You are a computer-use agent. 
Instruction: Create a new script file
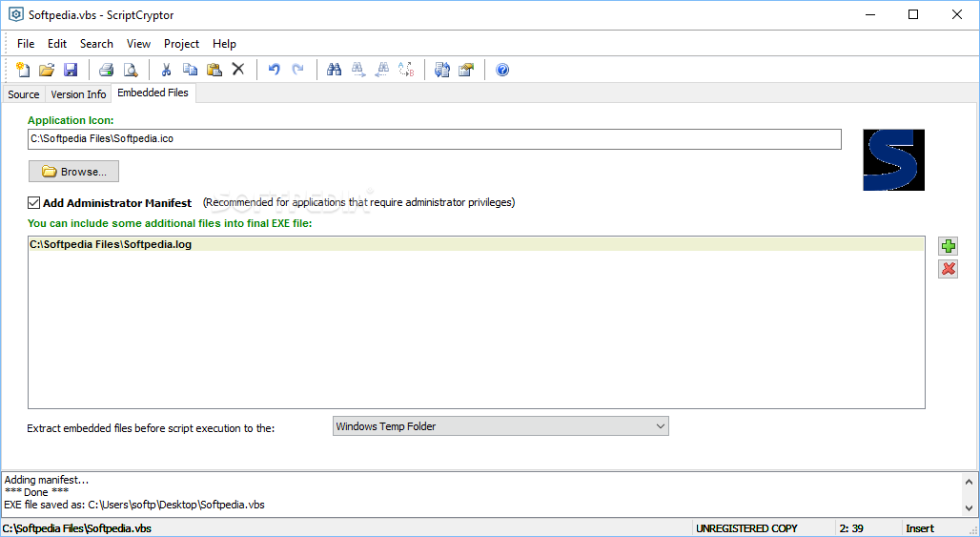point(23,70)
